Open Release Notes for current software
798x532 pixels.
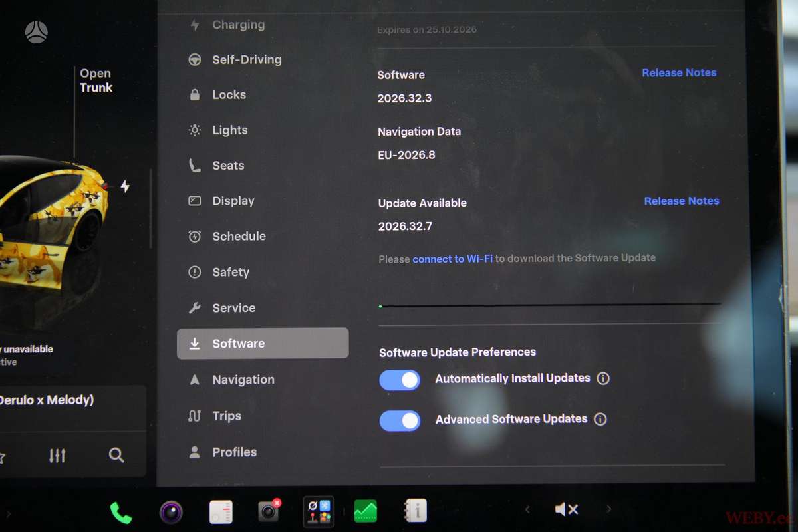point(679,73)
